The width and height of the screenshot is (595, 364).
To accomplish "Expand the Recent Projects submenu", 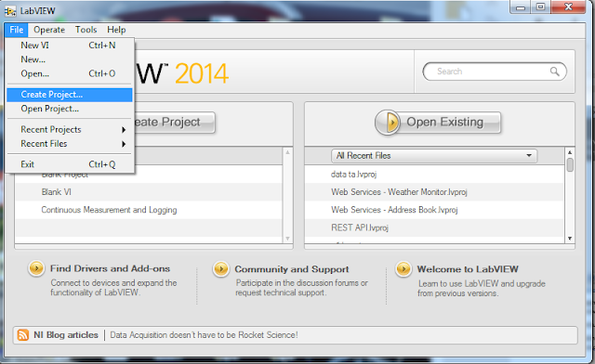I will [x=69, y=130].
